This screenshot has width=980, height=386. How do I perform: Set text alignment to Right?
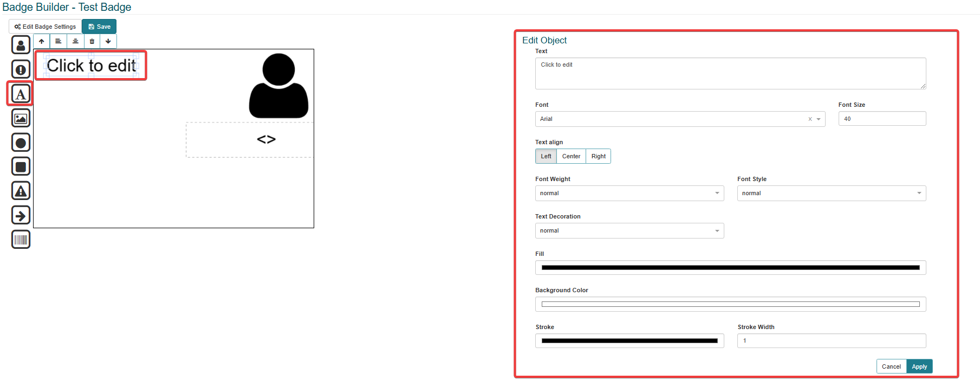[598, 156]
